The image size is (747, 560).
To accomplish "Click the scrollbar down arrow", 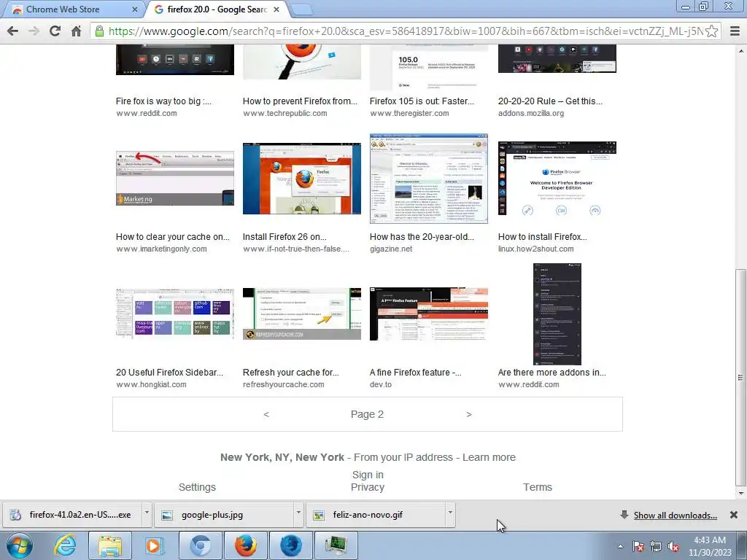I will [x=740, y=494].
